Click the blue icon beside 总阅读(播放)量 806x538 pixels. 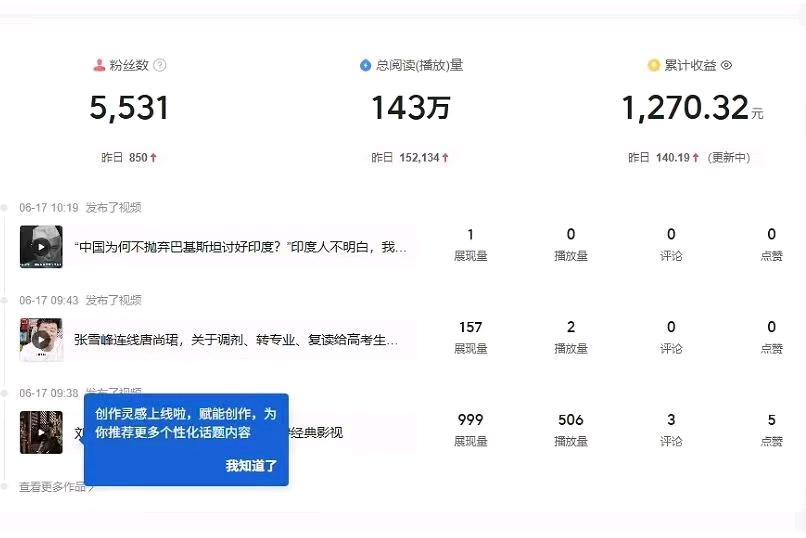[365, 65]
